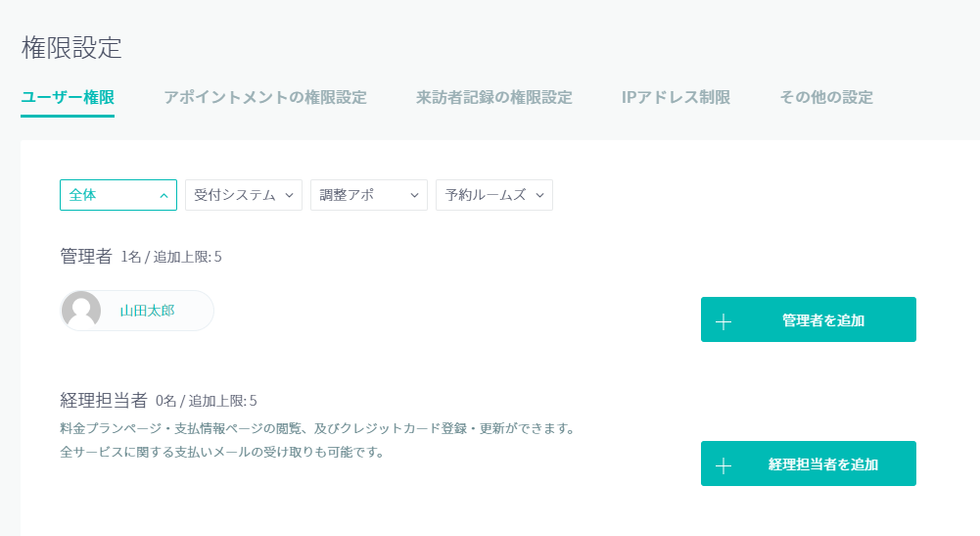Expand the 予約ルームズ dropdown

click(494, 195)
